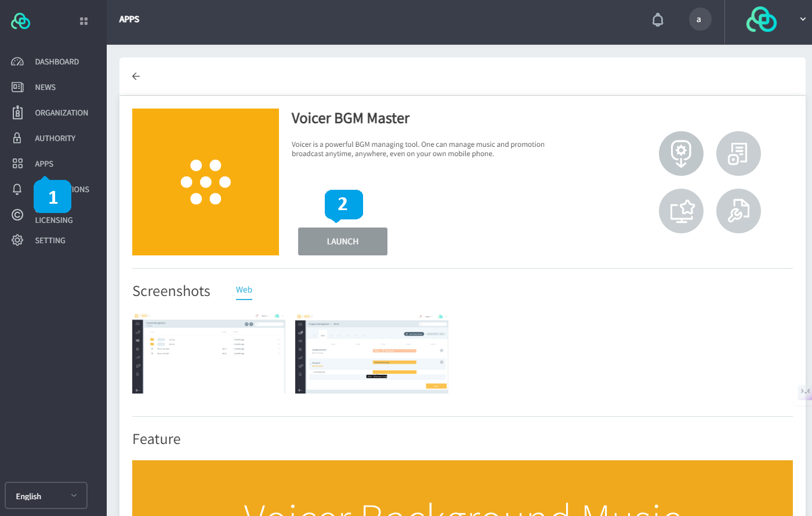
Task: Open the second screenshot with schedule view
Action: point(372,353)
